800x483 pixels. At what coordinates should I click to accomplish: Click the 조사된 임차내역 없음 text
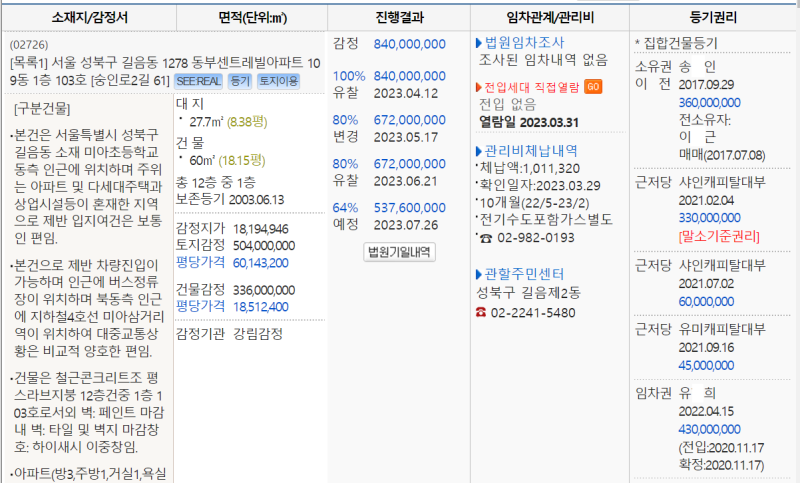pyautogui.click(x=543, y=60)
